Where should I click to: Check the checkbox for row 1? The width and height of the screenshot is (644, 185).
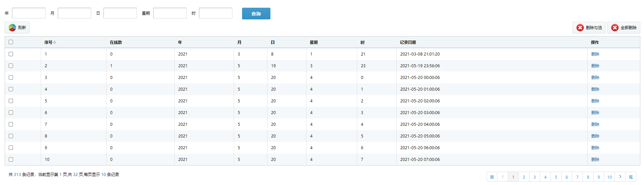pyautogui.click(x=11, y=54)
